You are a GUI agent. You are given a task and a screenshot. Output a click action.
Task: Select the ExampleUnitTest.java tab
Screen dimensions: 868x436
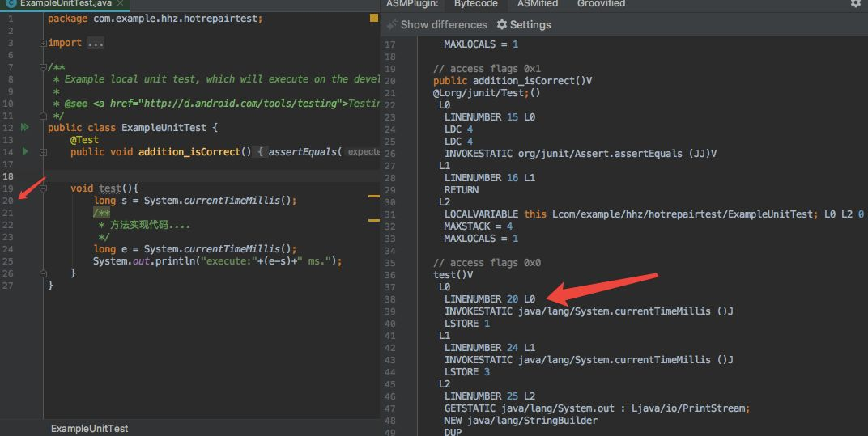pyautogui.click(x=66, y=3)
